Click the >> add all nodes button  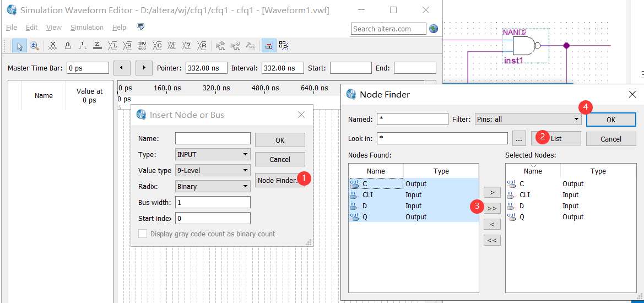tap(492, 208)
